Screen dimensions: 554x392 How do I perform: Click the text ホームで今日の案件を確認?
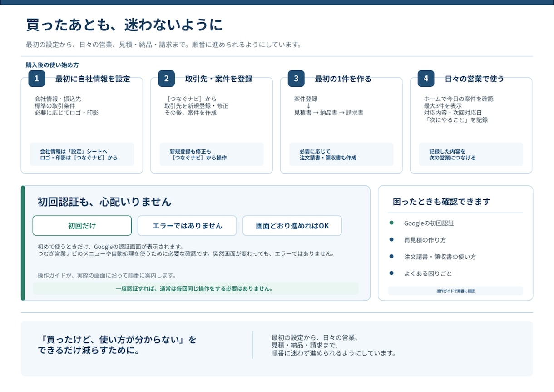pyautogui.click(x=459, y=99)
